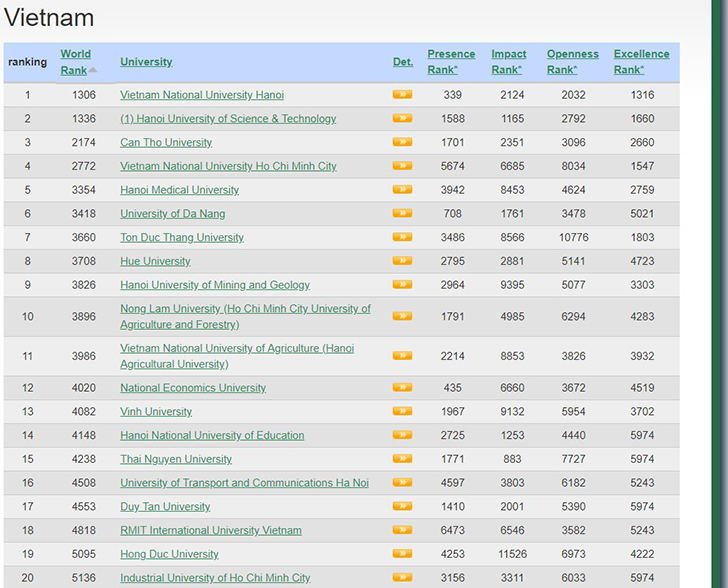The height and width of the screenshot is (588, 728).
Task: Open details icon for Vietnam National University Hanoi
Action: 402,95
